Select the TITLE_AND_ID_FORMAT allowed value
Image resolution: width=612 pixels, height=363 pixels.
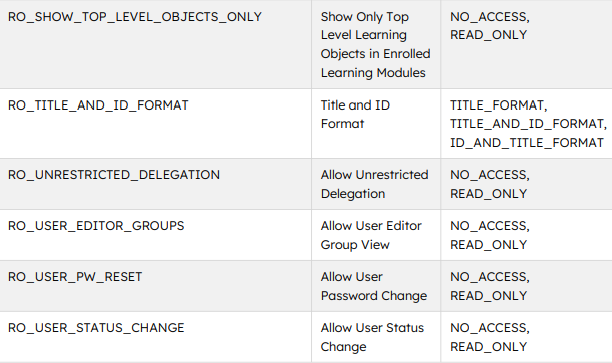[526, 124]
